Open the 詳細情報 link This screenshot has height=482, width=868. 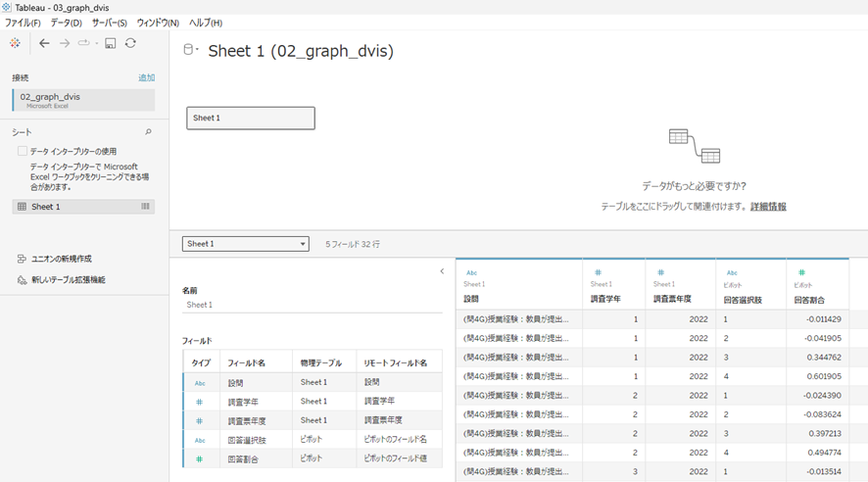(768, 207)
